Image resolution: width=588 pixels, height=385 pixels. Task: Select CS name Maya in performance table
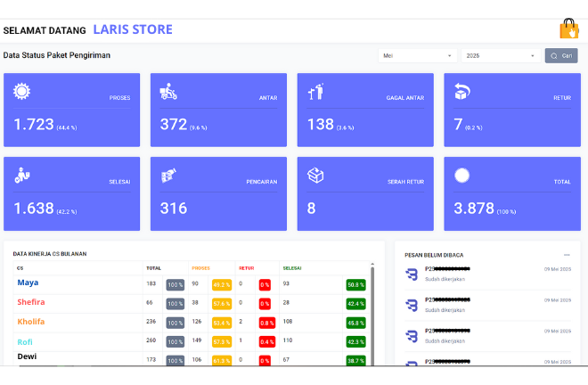tap(28, 283)
